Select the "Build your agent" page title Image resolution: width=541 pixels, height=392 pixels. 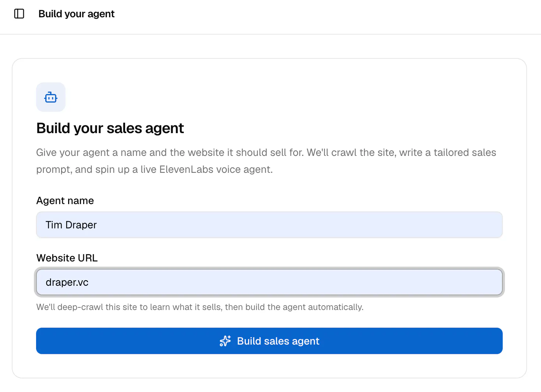tap(77, 14)
